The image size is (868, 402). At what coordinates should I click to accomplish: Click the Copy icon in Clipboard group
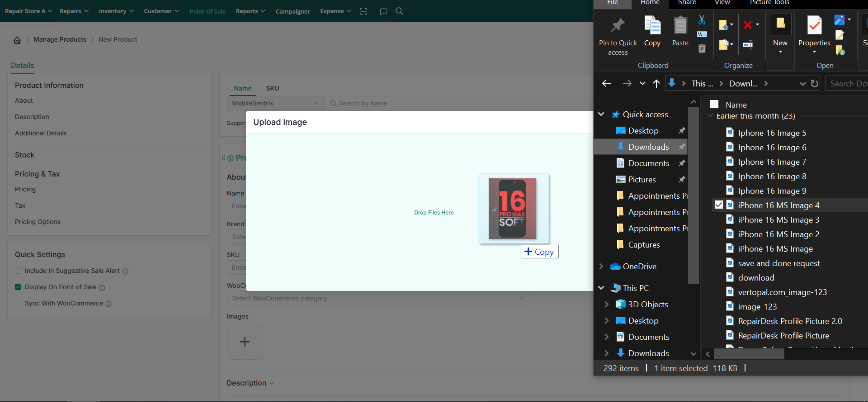coord(652,31)
